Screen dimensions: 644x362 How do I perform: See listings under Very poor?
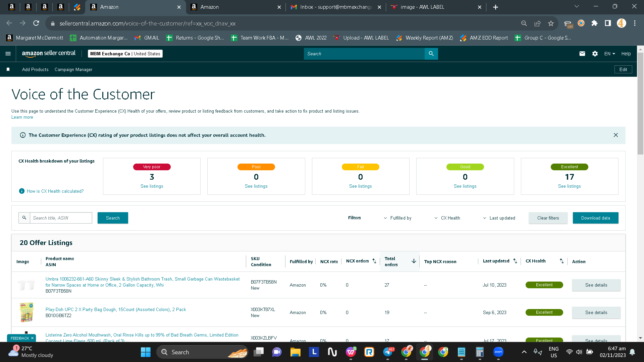click(152, 186)
